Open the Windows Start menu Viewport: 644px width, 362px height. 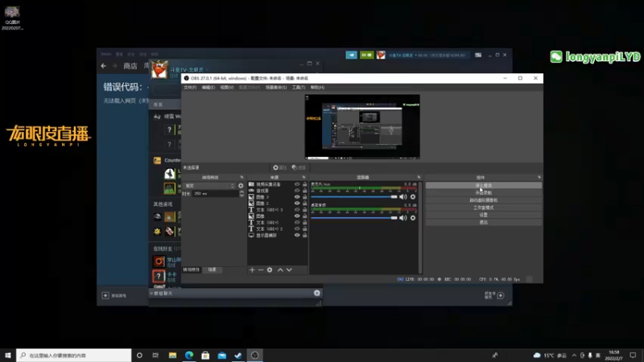8,356
